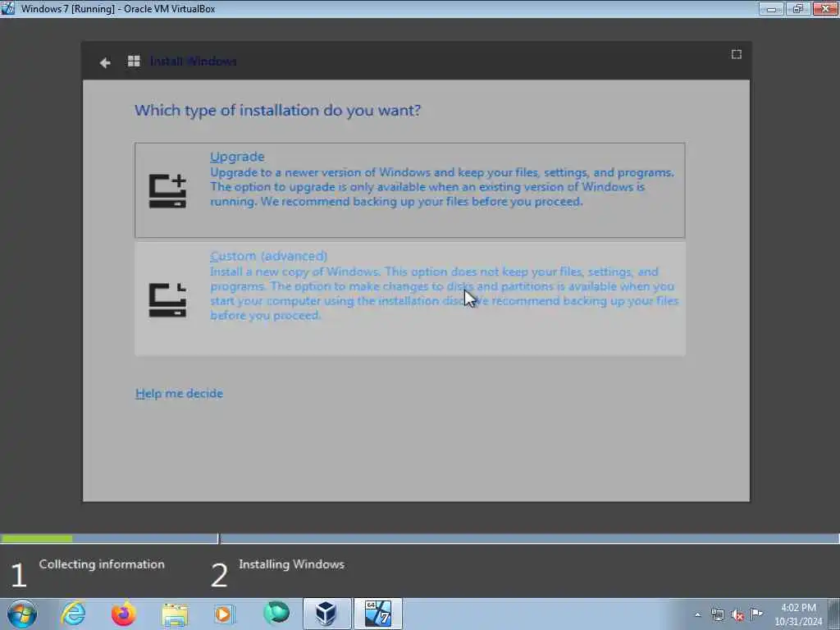
Task: Click the Collecting information step label
Action: pos(102,564)
